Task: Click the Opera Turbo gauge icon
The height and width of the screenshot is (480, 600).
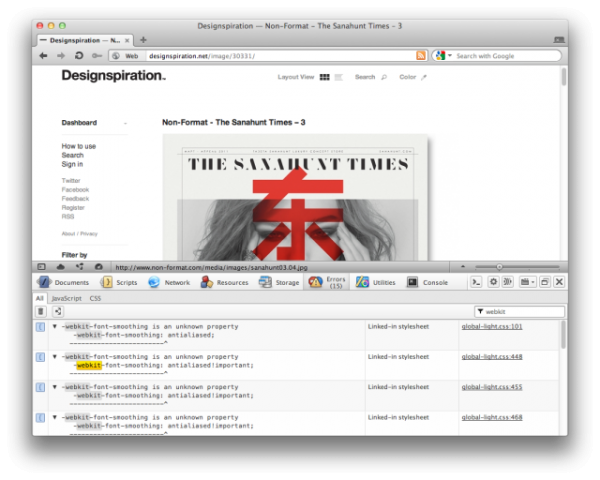Action: [x=99, y=267]
